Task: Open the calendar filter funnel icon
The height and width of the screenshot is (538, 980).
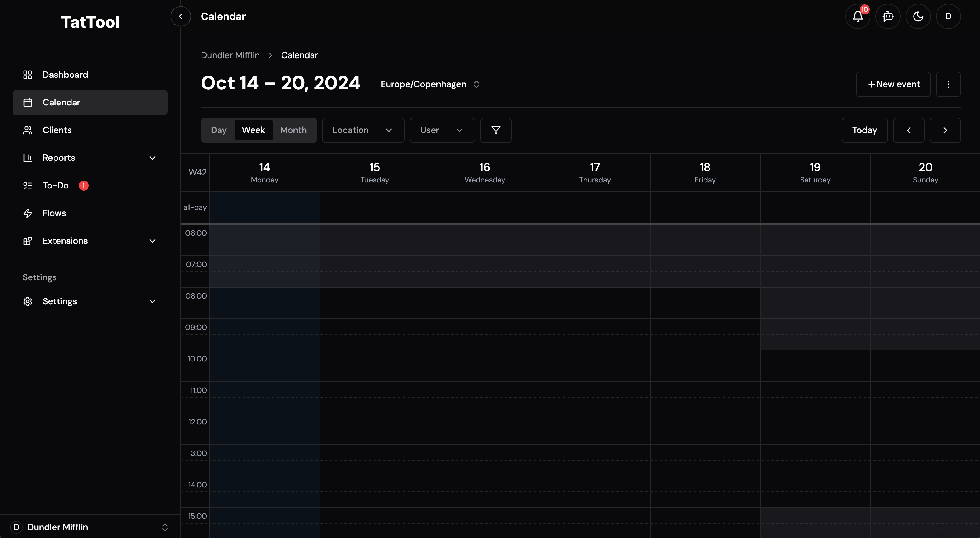Action: [496, 131]
